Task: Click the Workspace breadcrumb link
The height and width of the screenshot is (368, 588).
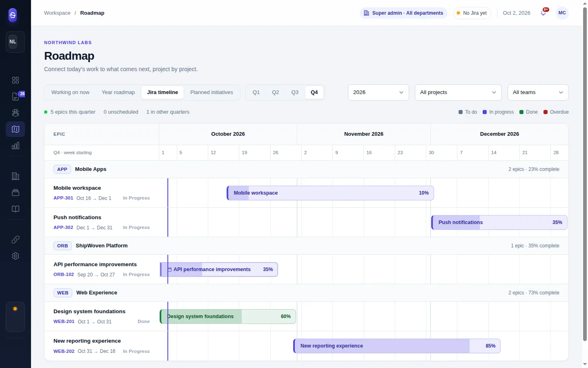Action: [x=57, y=13]
